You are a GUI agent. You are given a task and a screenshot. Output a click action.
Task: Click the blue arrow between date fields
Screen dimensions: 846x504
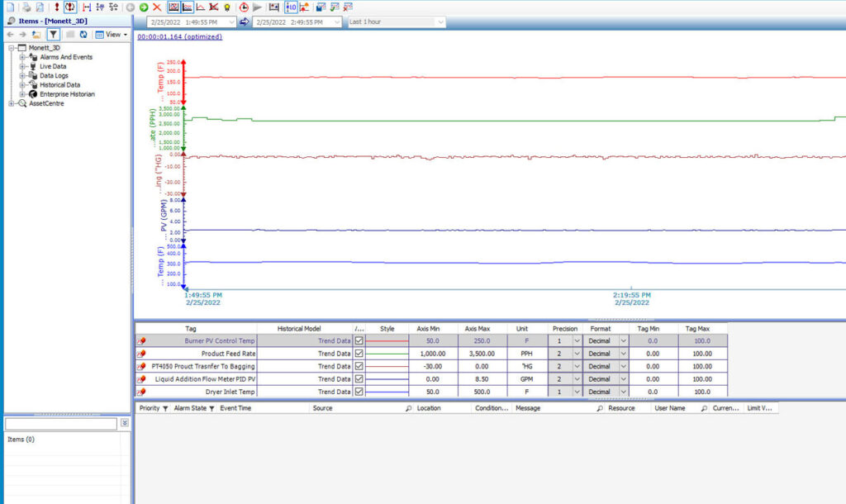coord(245,22)
